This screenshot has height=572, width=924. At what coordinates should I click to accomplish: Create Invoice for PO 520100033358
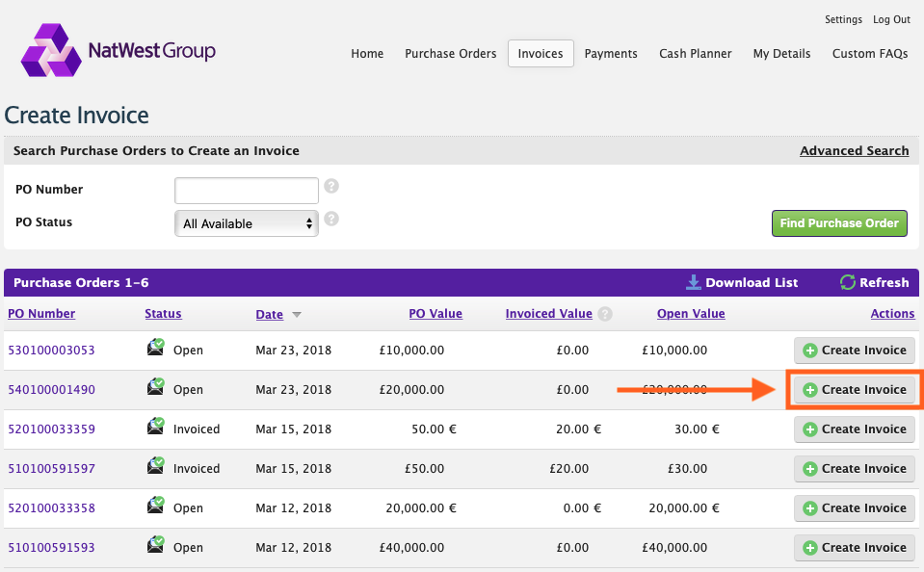(854, 508)
